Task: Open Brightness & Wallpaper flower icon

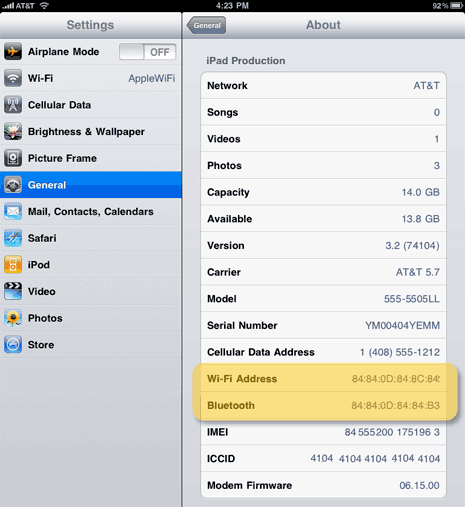Action: [x=13, y=132]
